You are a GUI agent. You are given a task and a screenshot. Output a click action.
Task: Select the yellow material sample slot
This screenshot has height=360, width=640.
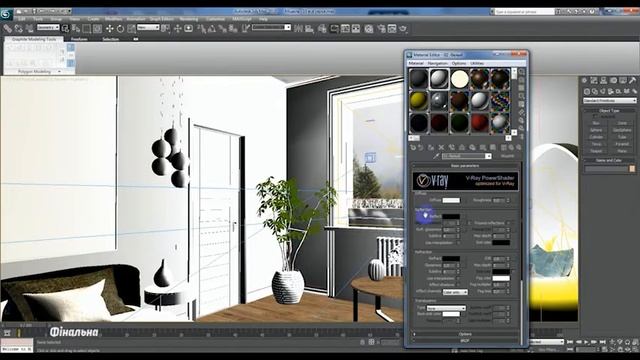[x=418, y=100]
